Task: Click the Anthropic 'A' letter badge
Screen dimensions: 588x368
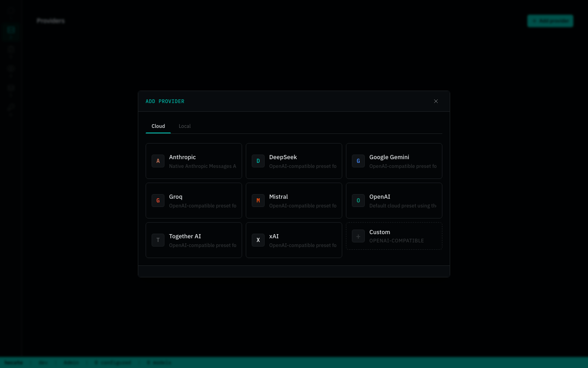Action: pos(158,161)
